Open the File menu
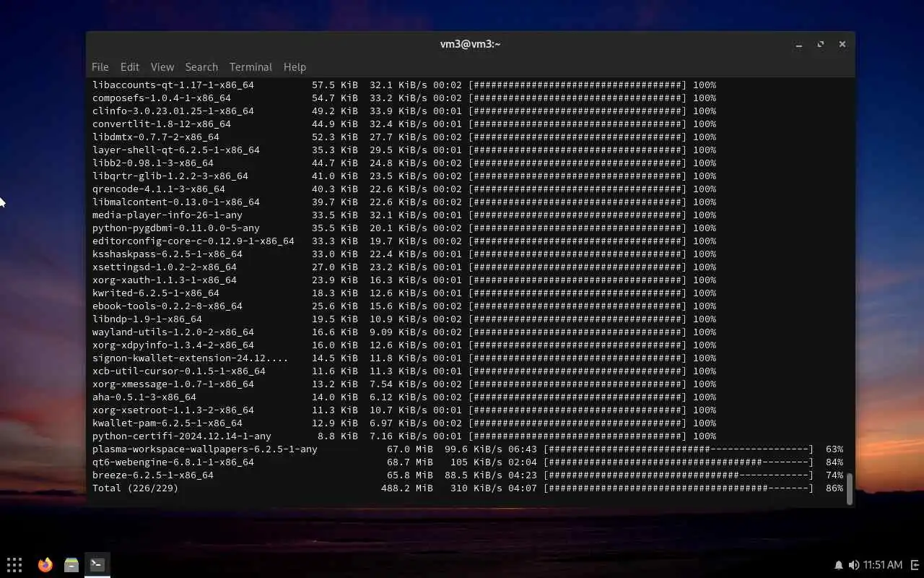 [x=100, y=66]
